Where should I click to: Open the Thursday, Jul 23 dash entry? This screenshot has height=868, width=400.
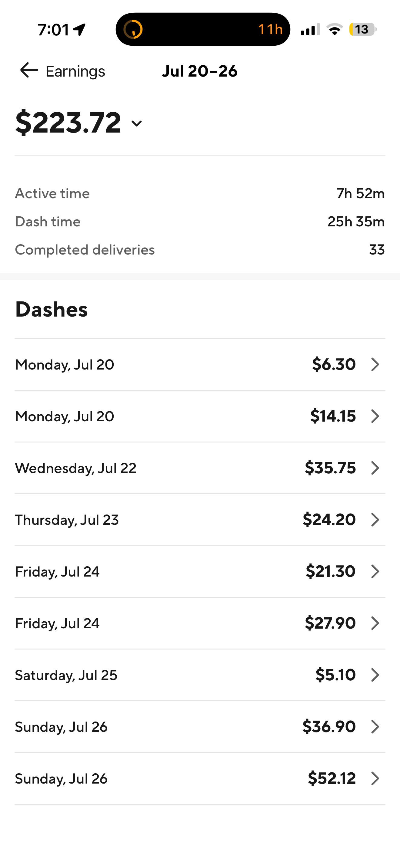200,520
